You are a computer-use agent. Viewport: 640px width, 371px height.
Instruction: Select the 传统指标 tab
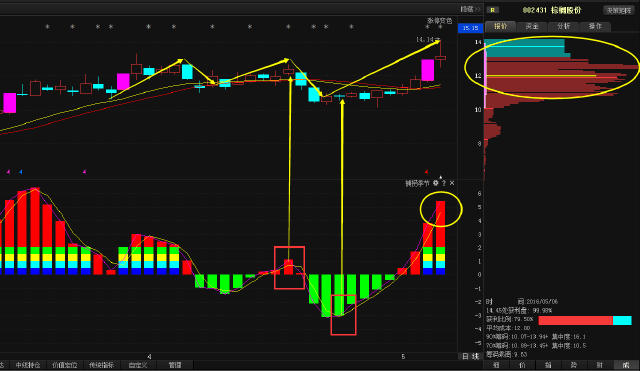tap(101, 365)
